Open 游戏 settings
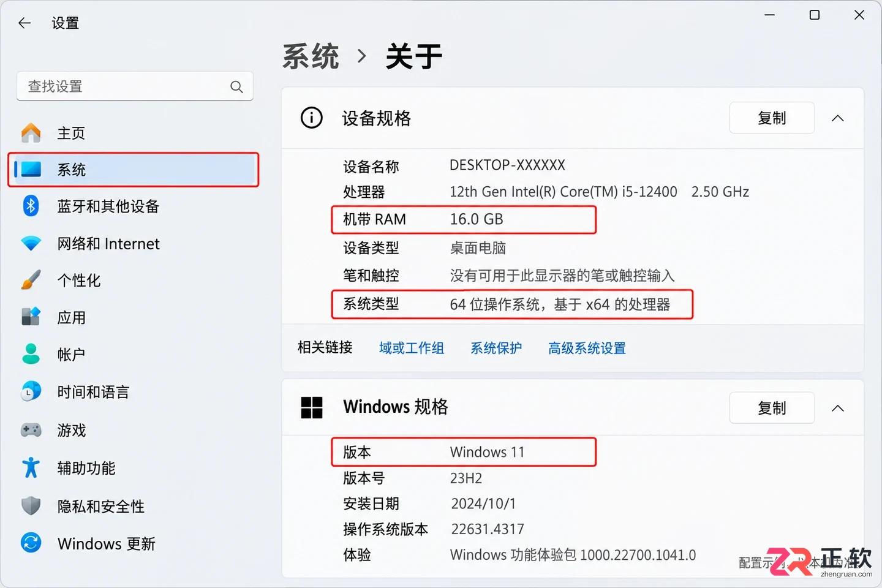 pos(134,431)
